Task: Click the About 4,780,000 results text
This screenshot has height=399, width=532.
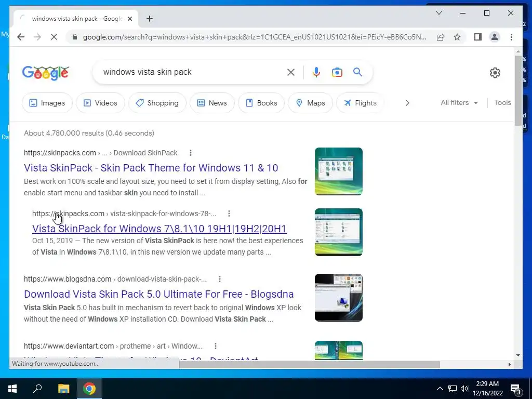Action: [89, 133]
